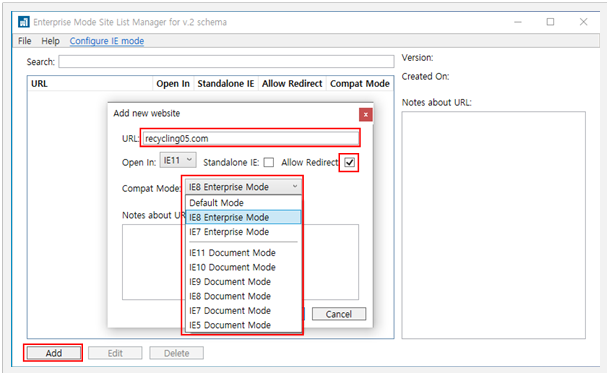Minimize the Site List Manager window

(x=518, y=22)
